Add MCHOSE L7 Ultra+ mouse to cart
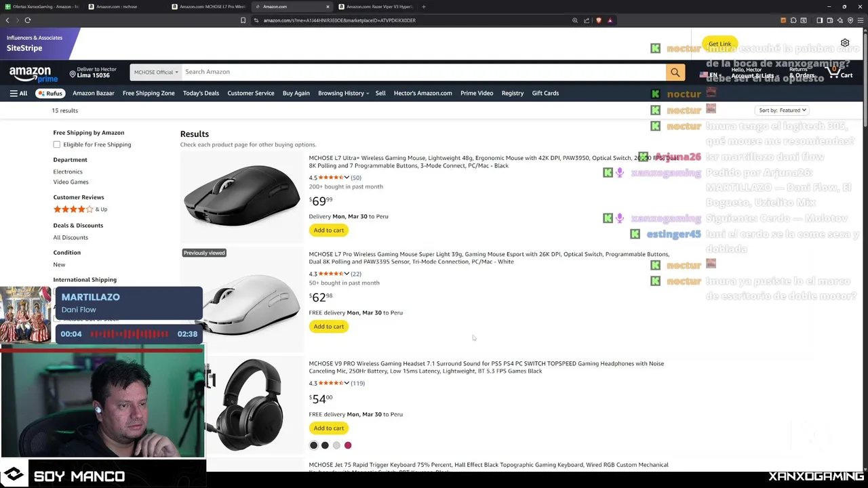This screenshot has width=868, height=488. [x=329, y=230]
